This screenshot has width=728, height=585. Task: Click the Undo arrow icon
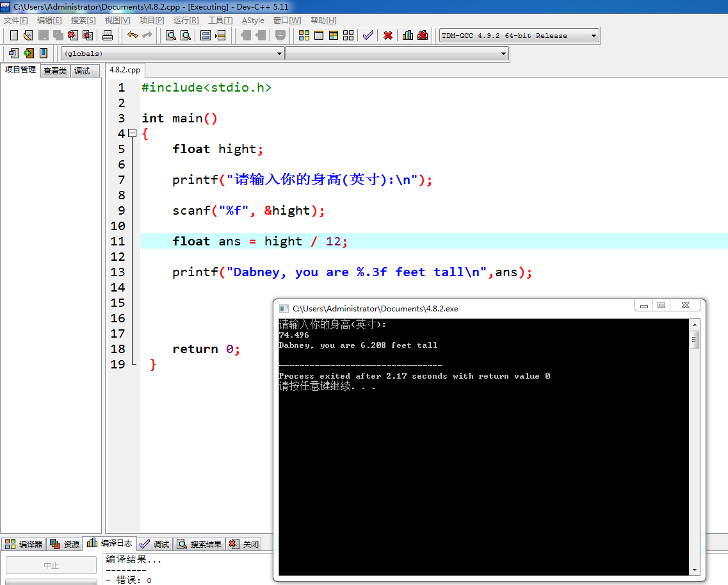tap(133, 35)
